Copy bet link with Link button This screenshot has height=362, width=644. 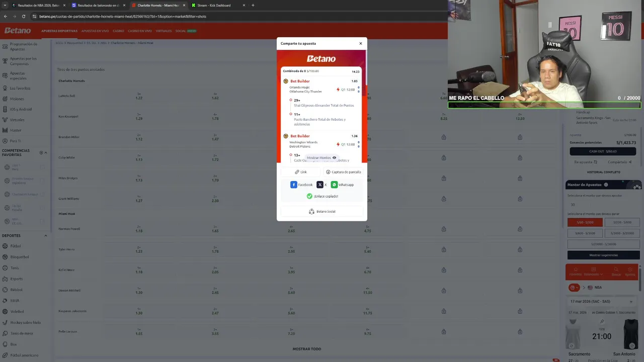(301, 172)
